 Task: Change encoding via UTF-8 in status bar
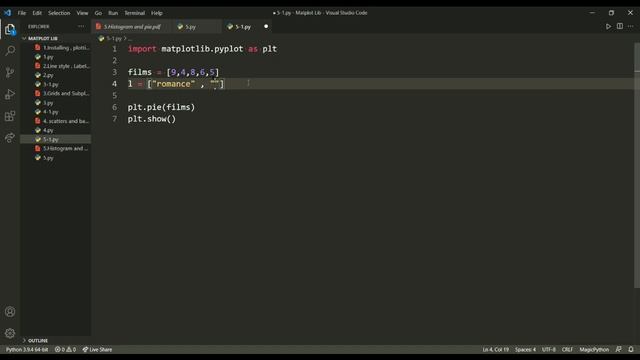549,349
